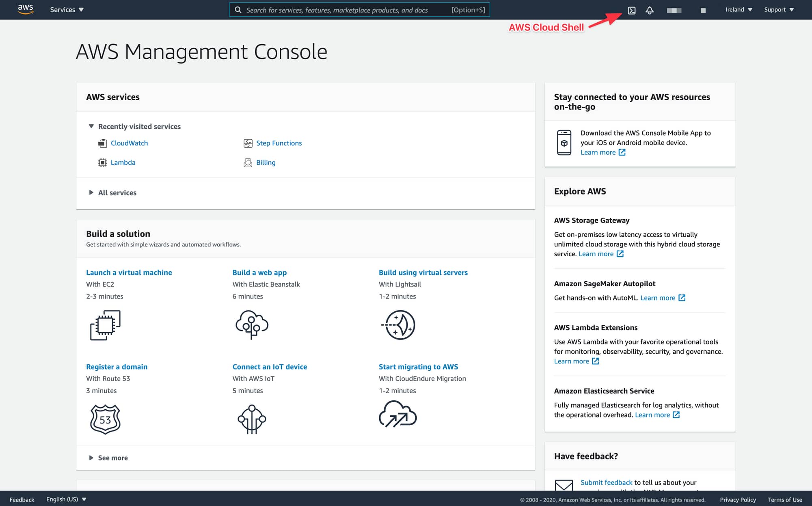Expand the All services list
Viewport: 812px width, 506px height.
pyautogui.click(x=112, y=192)
